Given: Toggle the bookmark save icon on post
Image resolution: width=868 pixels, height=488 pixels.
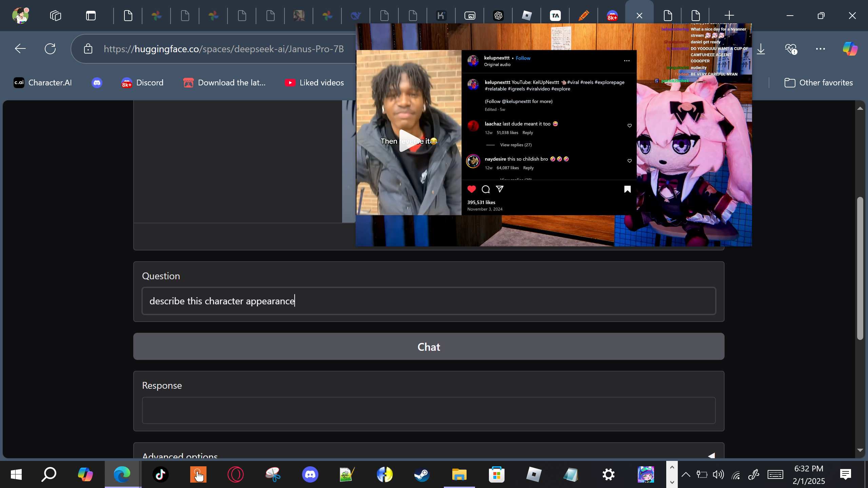Looking at the screenshot, I should (627, 189).
